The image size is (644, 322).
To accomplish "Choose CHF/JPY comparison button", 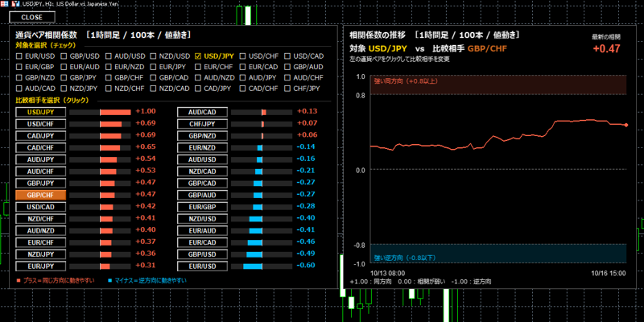I will point(203,124).
